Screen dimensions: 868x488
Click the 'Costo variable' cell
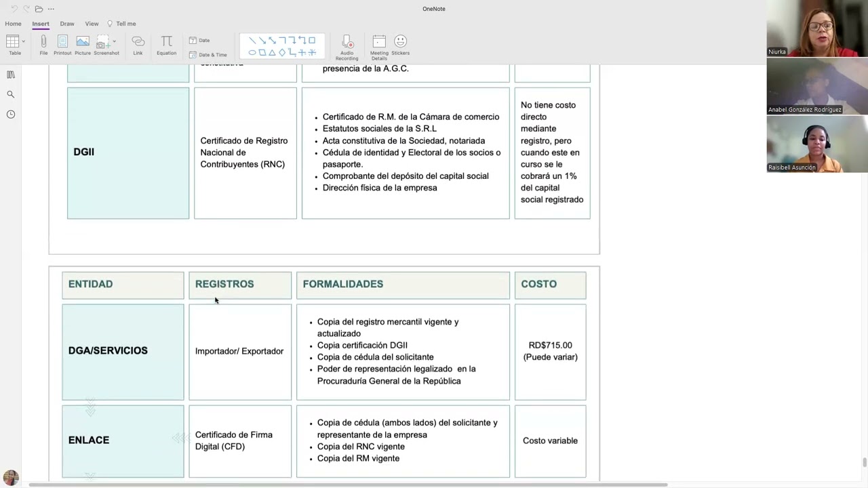click(550, 441)
